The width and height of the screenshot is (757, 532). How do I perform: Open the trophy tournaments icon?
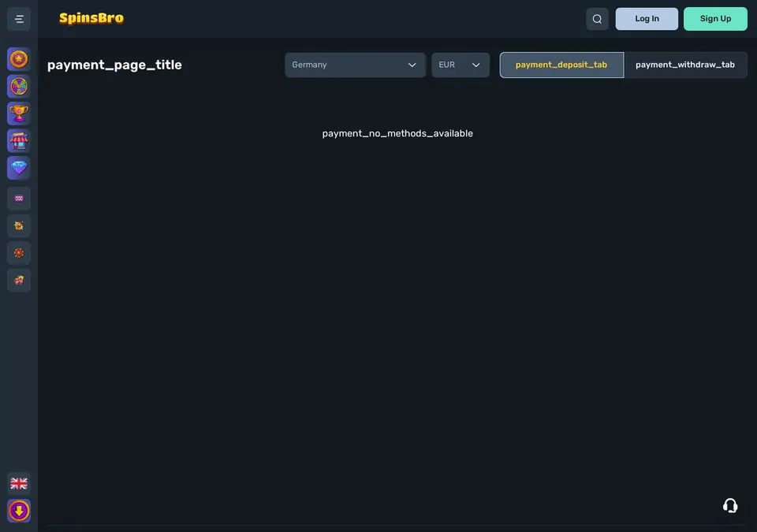[x=19, y=113]
